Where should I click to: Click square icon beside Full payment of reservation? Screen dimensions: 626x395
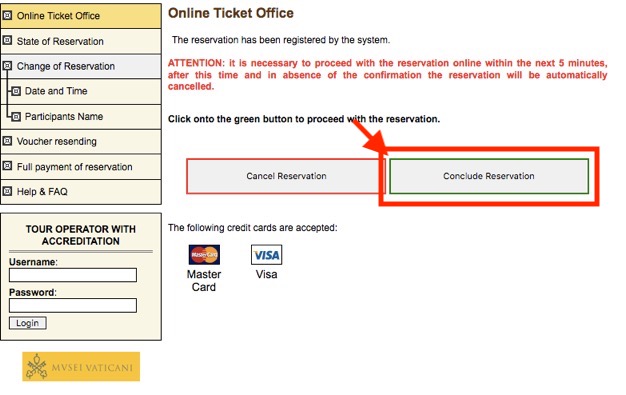coord(7,166)
